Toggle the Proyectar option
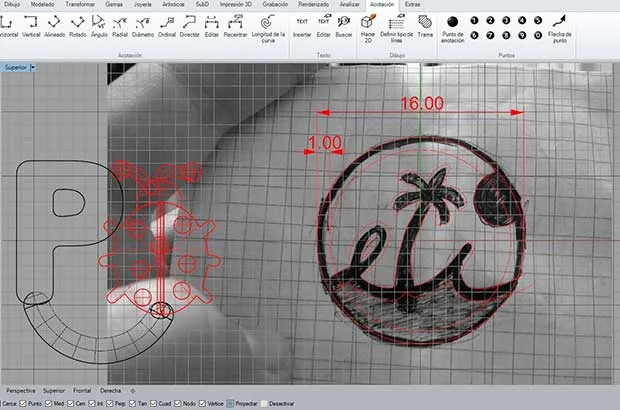Screen dimensions: 620x410 click(x=229, y=403)
